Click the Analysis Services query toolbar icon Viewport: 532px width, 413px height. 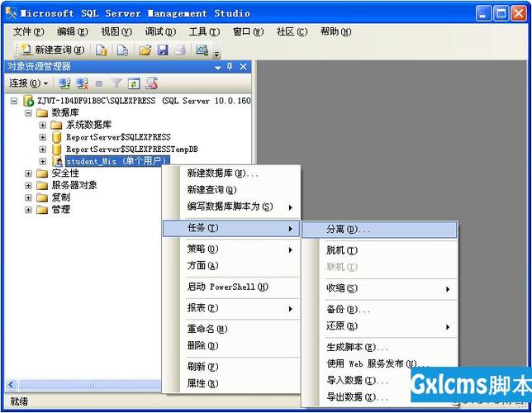click(122, 50)
